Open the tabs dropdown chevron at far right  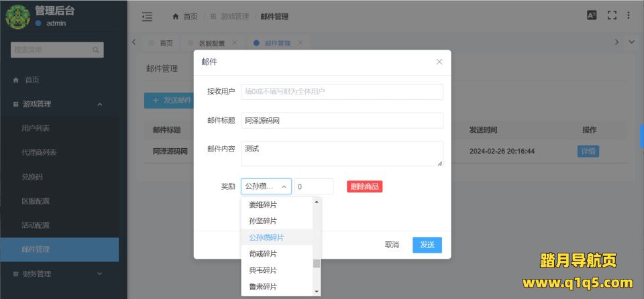pos(631,42)
